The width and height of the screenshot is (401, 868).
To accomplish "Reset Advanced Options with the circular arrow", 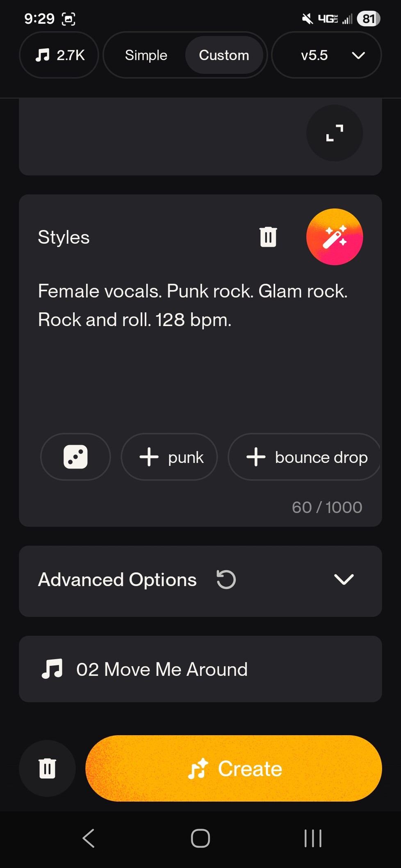I will pos(226,580).
